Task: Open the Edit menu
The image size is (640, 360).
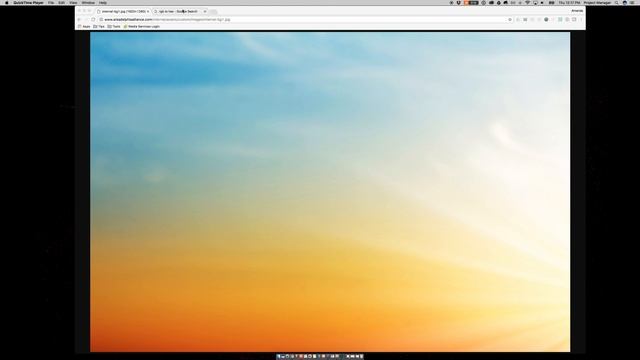Action: tap(62, 2)
